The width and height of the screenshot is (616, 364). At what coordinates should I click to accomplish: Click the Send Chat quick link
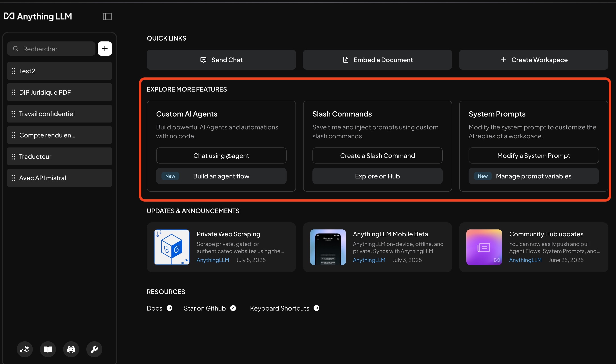[221, 60]
